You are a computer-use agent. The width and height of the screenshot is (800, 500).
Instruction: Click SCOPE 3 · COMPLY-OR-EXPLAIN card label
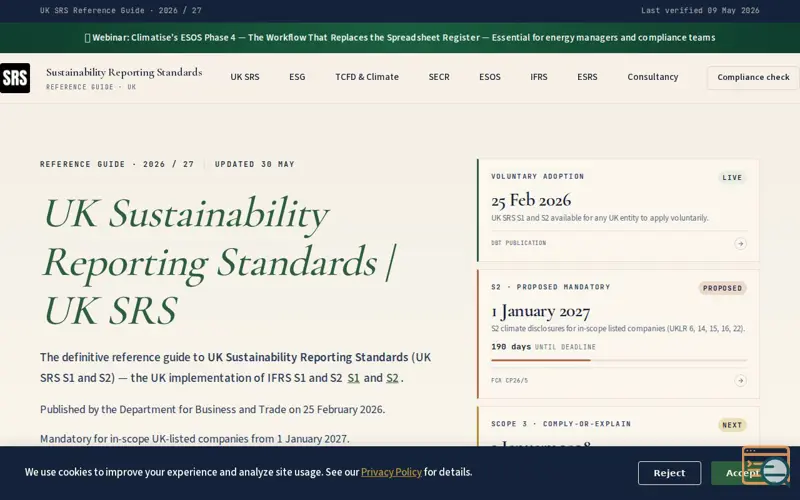coord(561,424)
